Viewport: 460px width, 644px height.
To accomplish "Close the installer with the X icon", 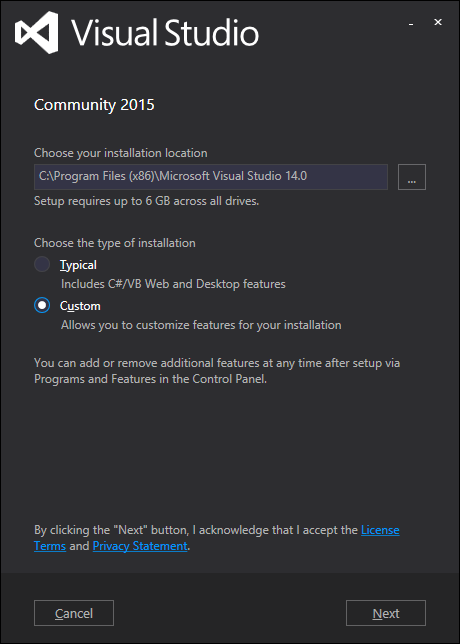I will click(x=438, y=23).
